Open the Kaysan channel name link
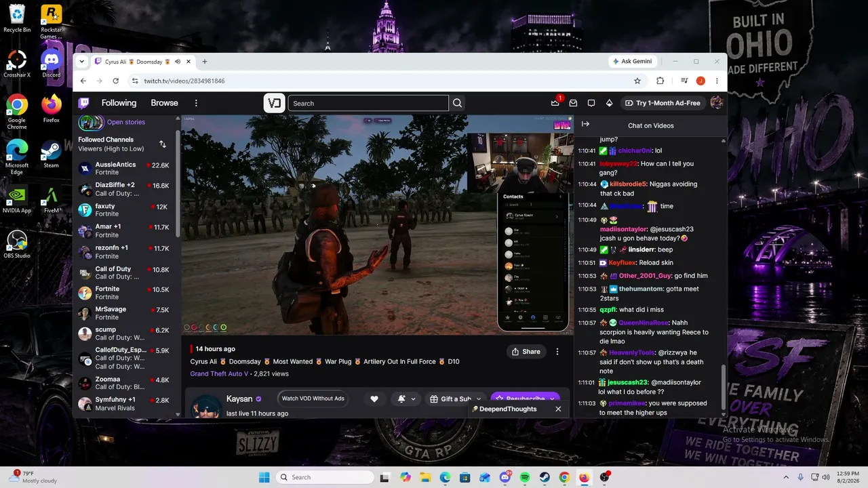 (239, 399)
